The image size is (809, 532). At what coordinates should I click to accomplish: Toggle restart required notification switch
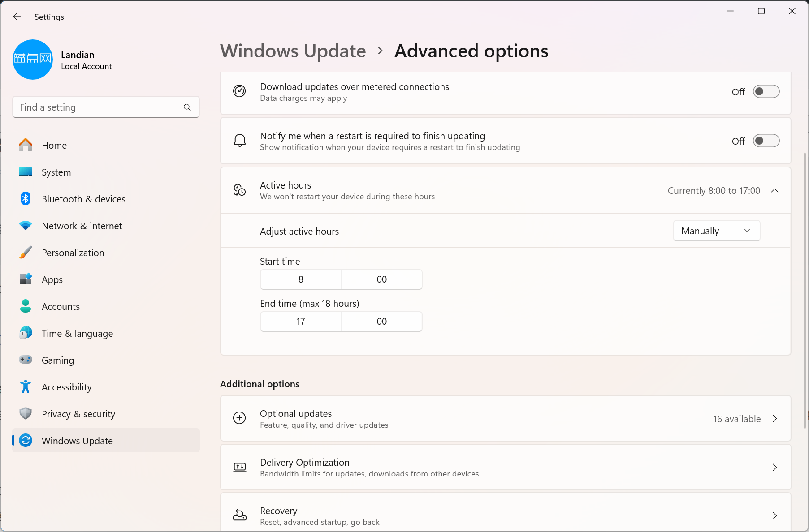[766, 141]
